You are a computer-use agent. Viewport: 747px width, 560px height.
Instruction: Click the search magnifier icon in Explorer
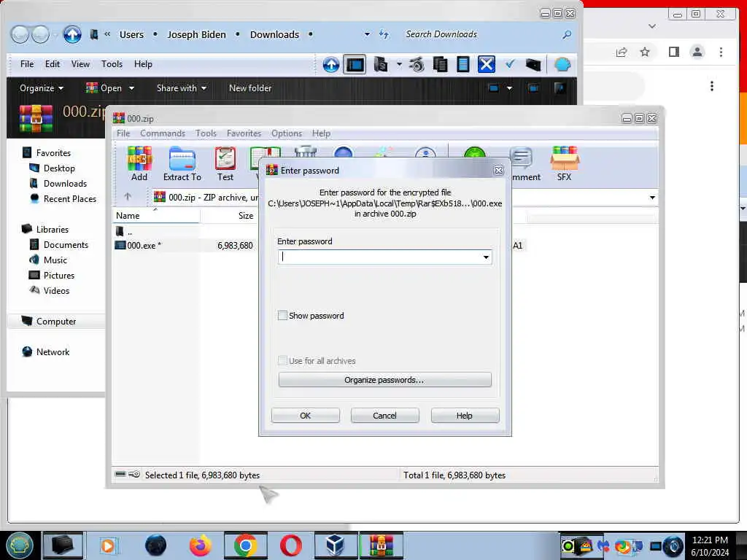click(x=566, y=34)
